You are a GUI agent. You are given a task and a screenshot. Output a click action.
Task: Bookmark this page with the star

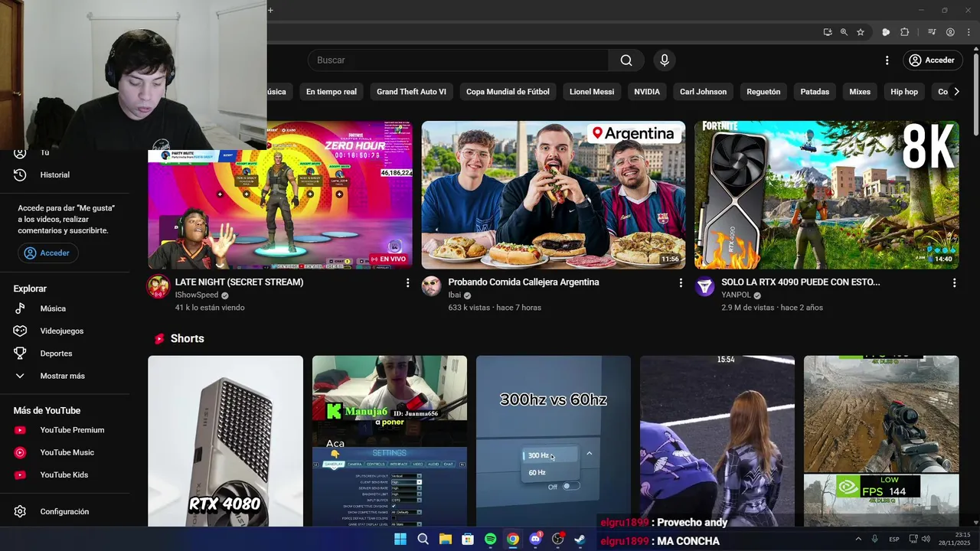[x=861, y=32]
